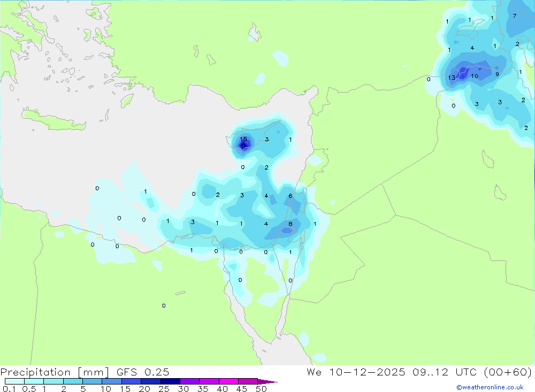Click the '45' legend scale label
The height and width of the screenshot is (392, 535).
242,389
